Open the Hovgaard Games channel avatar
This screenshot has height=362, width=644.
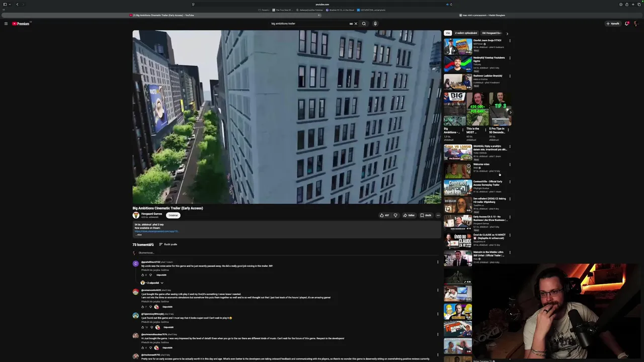pos(136,215)
